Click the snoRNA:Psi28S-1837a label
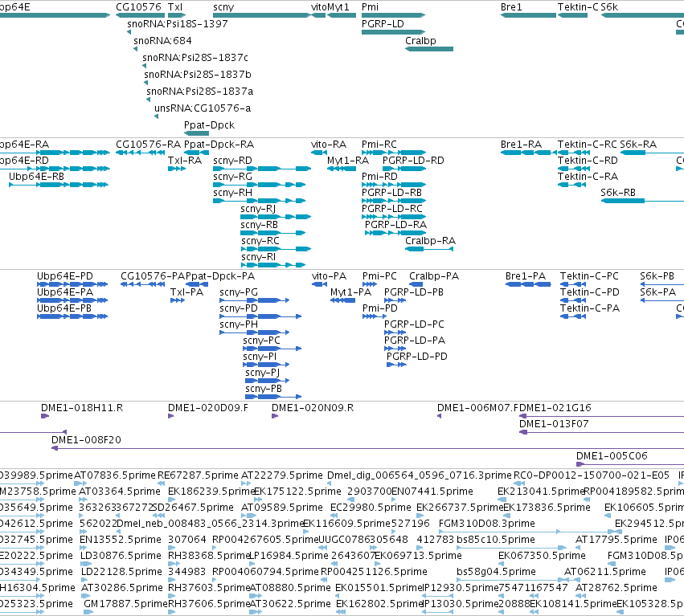 (200, 92)
